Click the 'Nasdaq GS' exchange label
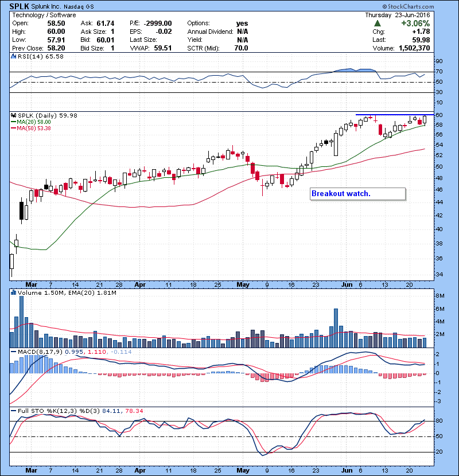Image resolution: width=459 pixels, height=476 pixels. point(79,7)
